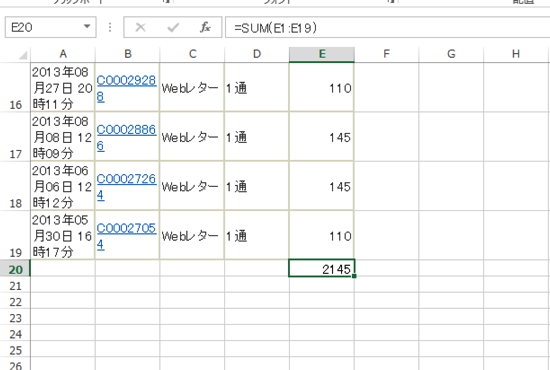Select row 21 header
Image resolution: width=550 pixels, height=370 pixels.
coord(15,285)
